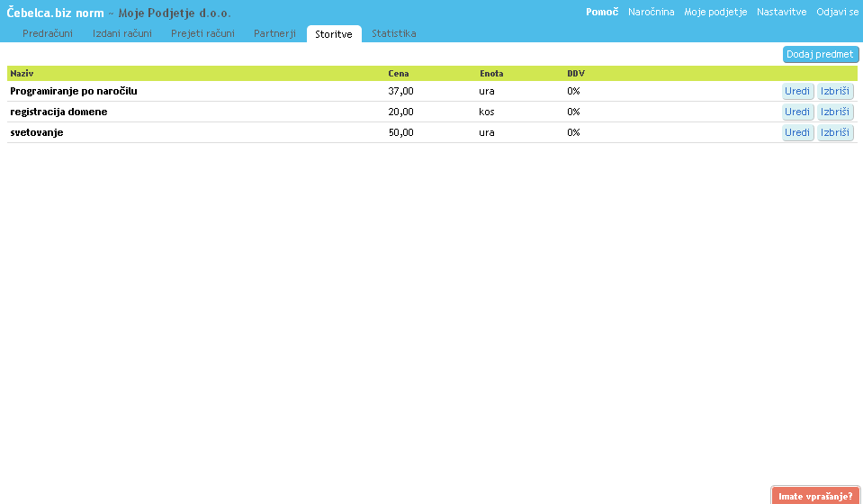Open Moje podjetje in top menu
Image resolution: width=863 pixels, height=504 pixels.
[x=715, y=12]
